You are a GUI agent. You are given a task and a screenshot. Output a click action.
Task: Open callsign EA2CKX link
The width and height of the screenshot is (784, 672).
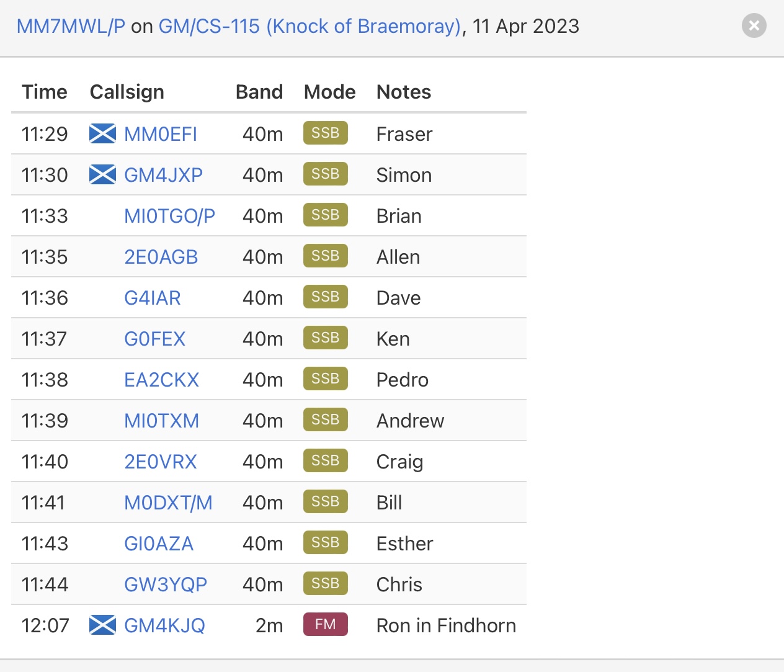(x=161, y=380)
